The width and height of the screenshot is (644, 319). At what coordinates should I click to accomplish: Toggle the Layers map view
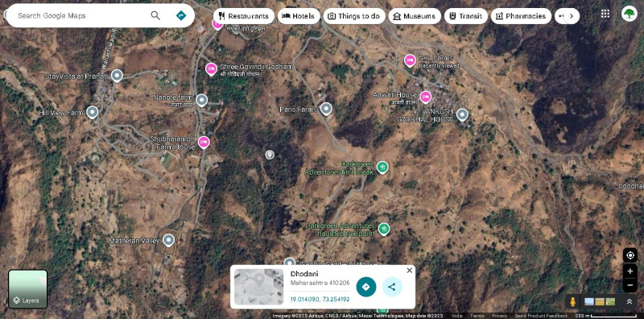click(28, 289)
